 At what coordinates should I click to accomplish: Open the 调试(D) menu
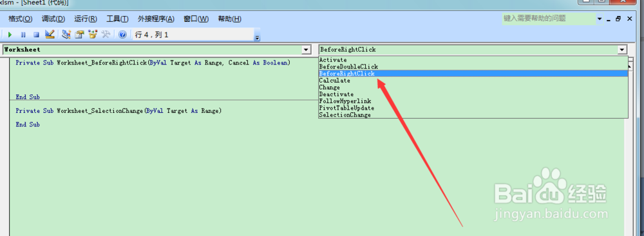53,19
